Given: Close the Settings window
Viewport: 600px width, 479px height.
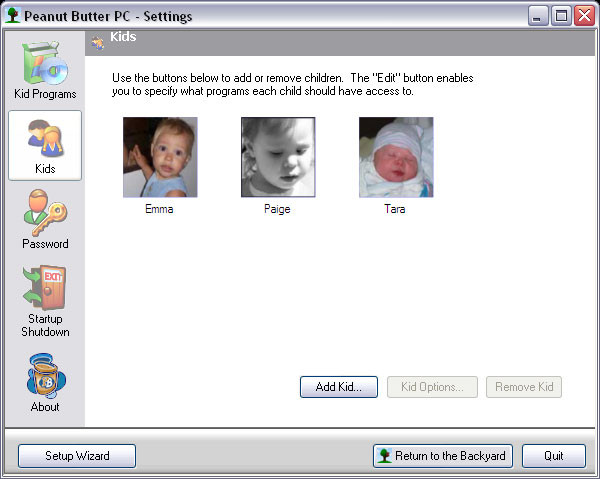Looking at the screenshot, I should (x=584, y=16).
